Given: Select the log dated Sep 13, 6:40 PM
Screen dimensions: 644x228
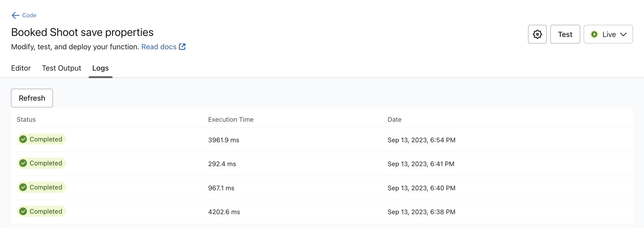Looking at the screenshot, I should pos(421,188).
